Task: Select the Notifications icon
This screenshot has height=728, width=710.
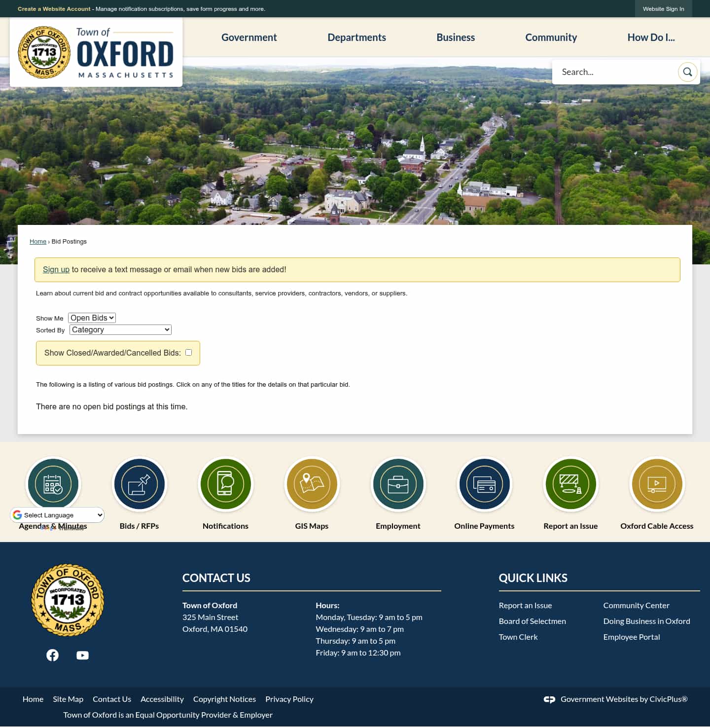Action: tap(225, 484)
